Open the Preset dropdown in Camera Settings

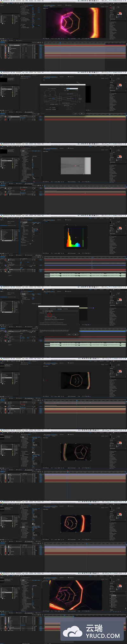click(70, 90)
